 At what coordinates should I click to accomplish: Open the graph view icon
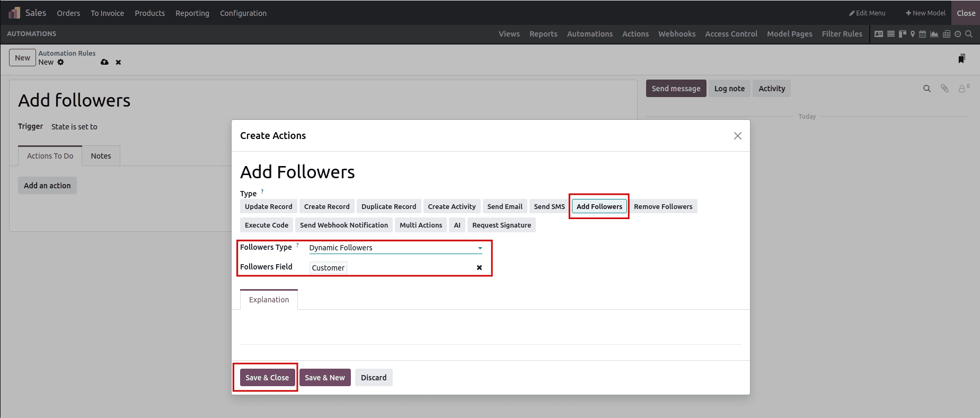pyautogui.click(x=934, y=34)
